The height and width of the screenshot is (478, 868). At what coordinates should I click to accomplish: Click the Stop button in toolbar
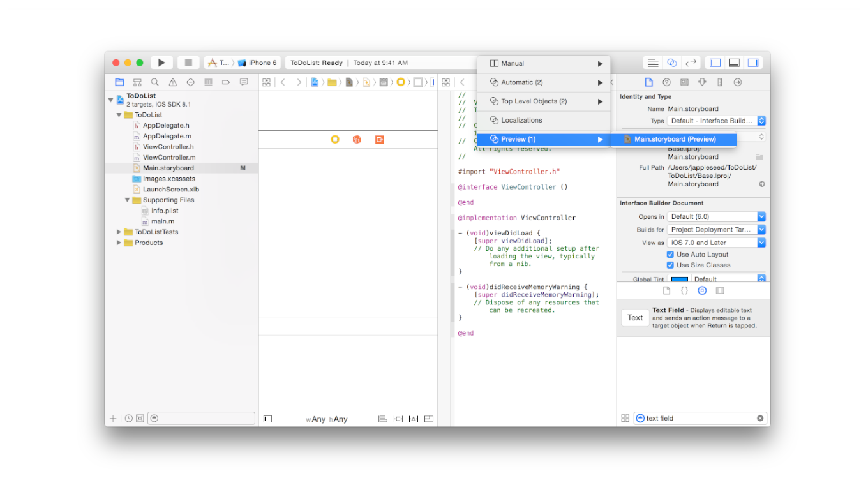[188, 63]
